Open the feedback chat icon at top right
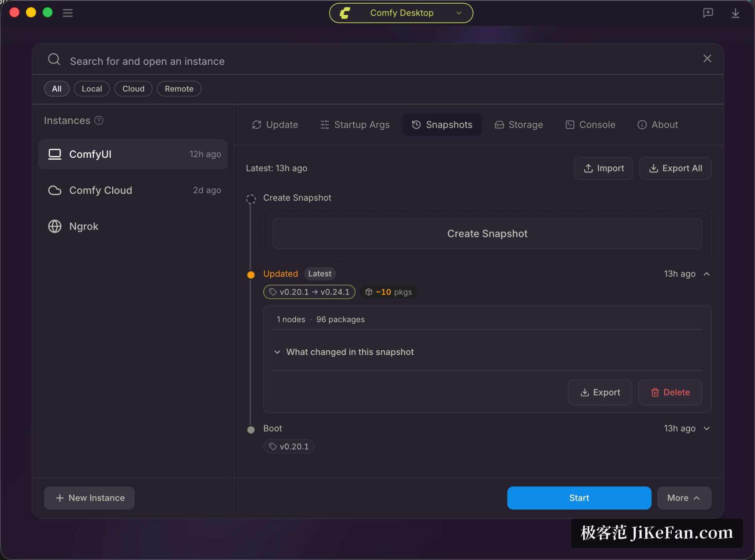 pos(708,13)
